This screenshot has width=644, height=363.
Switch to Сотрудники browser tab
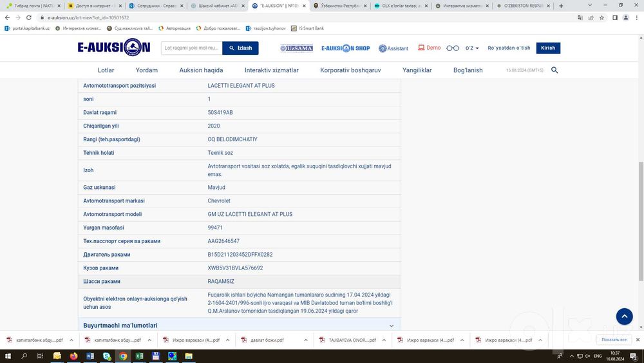pyautogui.click(x=155, y=6)
